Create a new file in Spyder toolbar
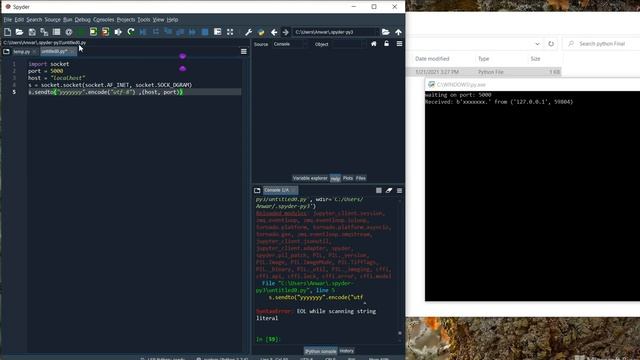 pyautogui.click(x=7, y=32)
